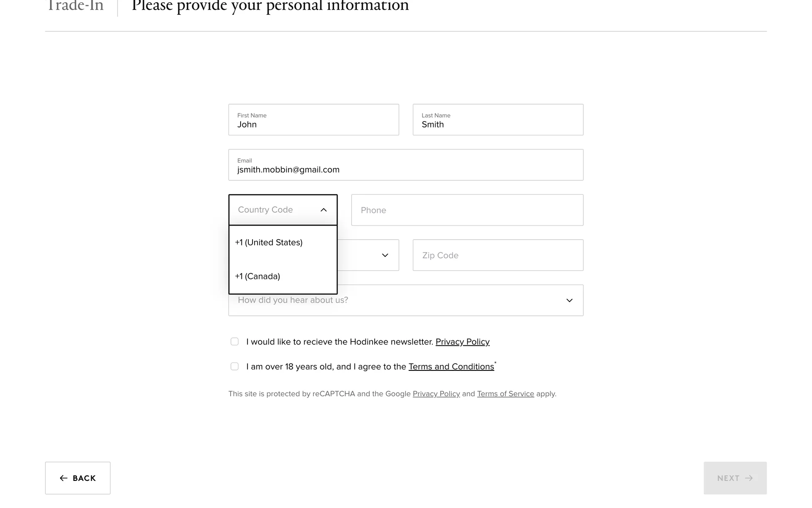This screenshot has width=812, height=508.
Task: Select +1 (United States) option
Action: 269,243
